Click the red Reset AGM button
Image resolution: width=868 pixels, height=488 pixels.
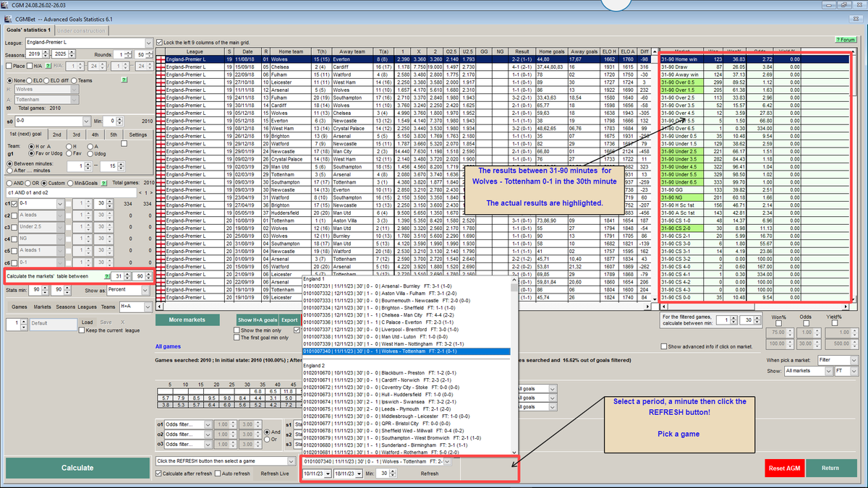(783, 468)
